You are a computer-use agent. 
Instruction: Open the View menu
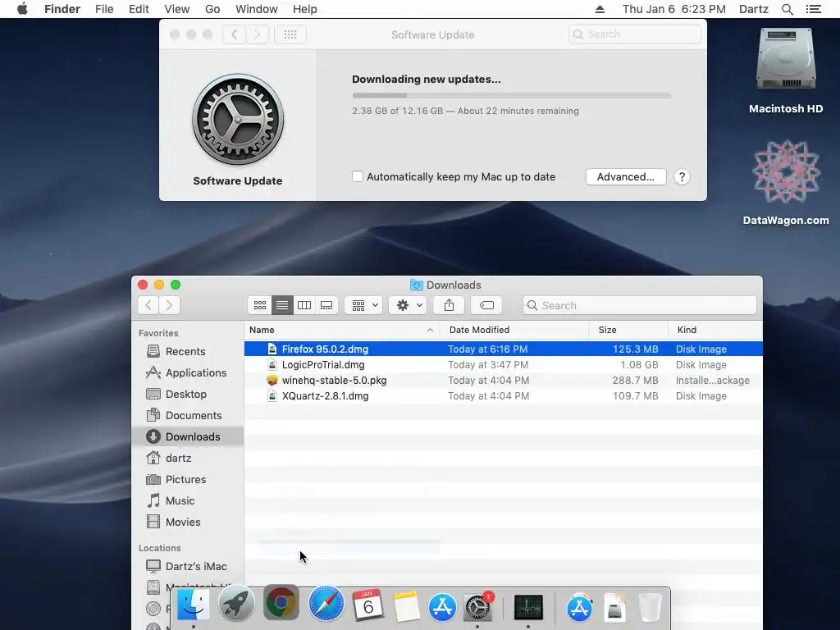coord(177,9)
